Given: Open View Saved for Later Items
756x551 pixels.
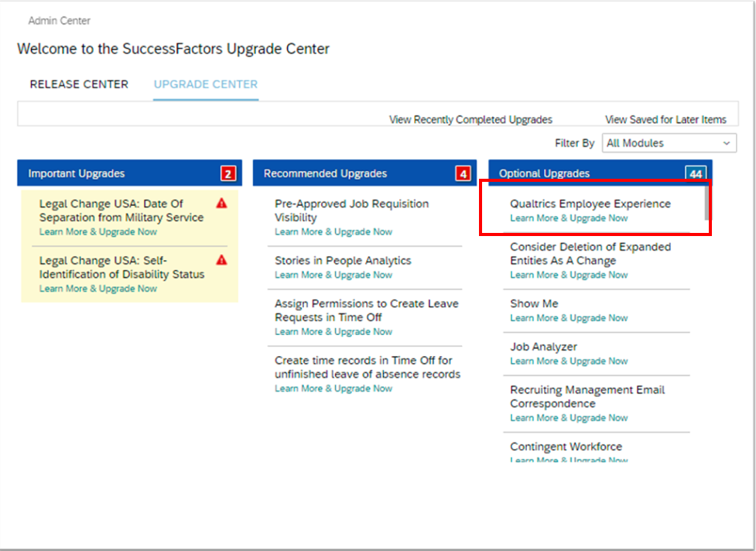Looking at the screenshot, I should tap(665, 119).
